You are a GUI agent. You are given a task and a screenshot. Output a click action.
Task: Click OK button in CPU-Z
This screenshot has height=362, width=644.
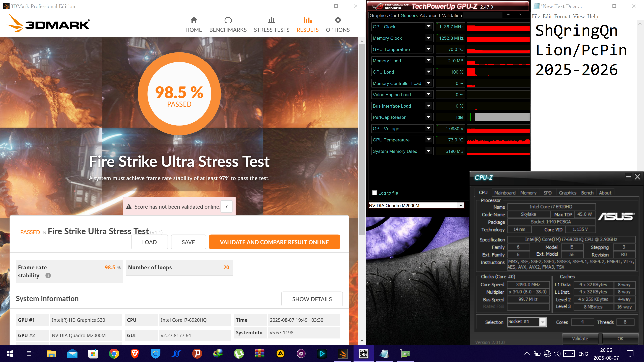[x=620, y=339]
